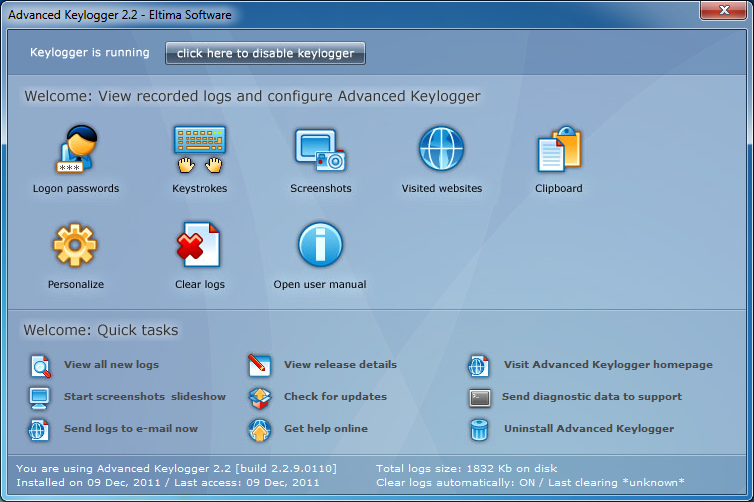The height and width of the screenshot is (502, 754).
Task: Click the Clear logs icon
Action: pyautogui.click(x=199, y=246)
